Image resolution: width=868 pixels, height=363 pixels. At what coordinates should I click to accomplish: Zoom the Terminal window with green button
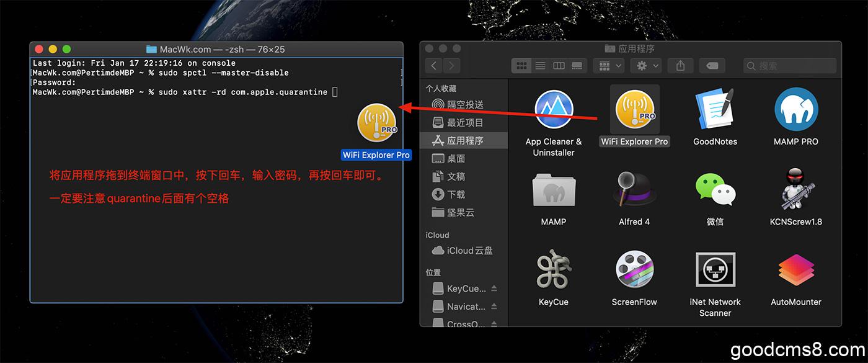[66, 49]
